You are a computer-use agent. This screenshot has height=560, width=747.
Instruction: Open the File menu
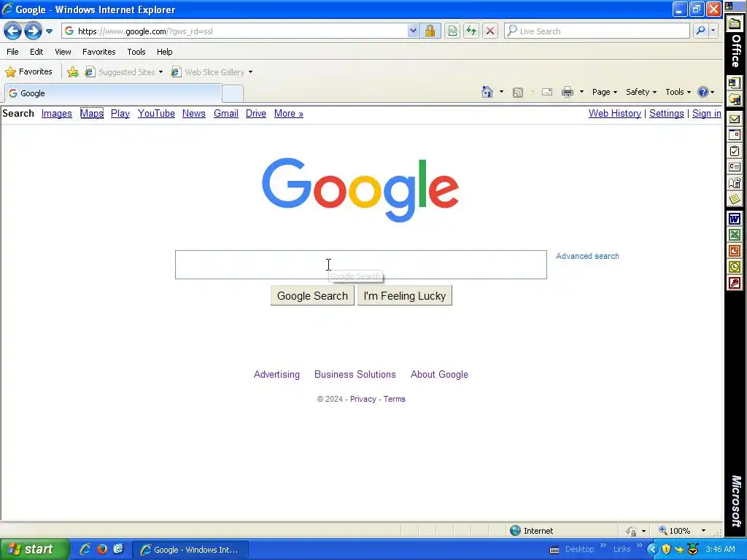coord(13,52)
